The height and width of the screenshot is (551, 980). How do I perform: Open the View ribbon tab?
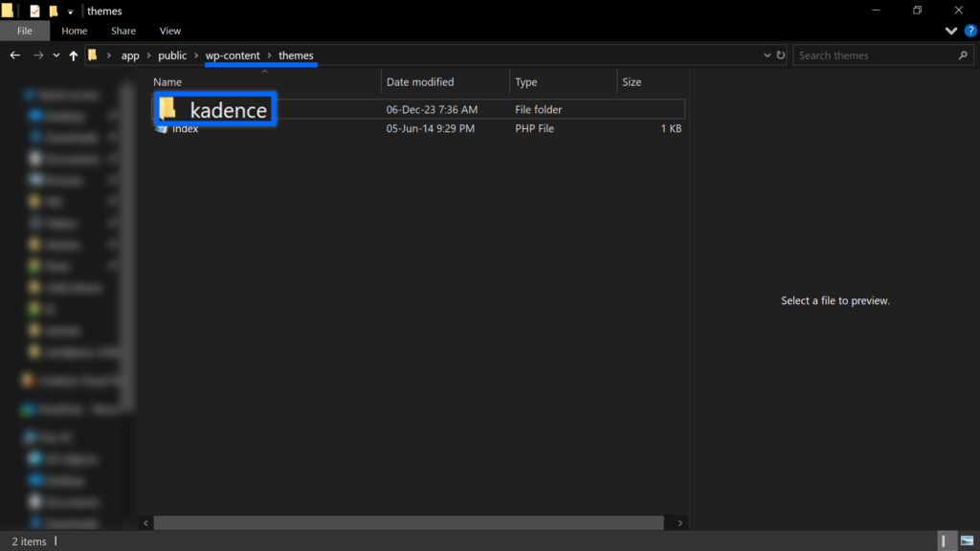pos(170,31)
